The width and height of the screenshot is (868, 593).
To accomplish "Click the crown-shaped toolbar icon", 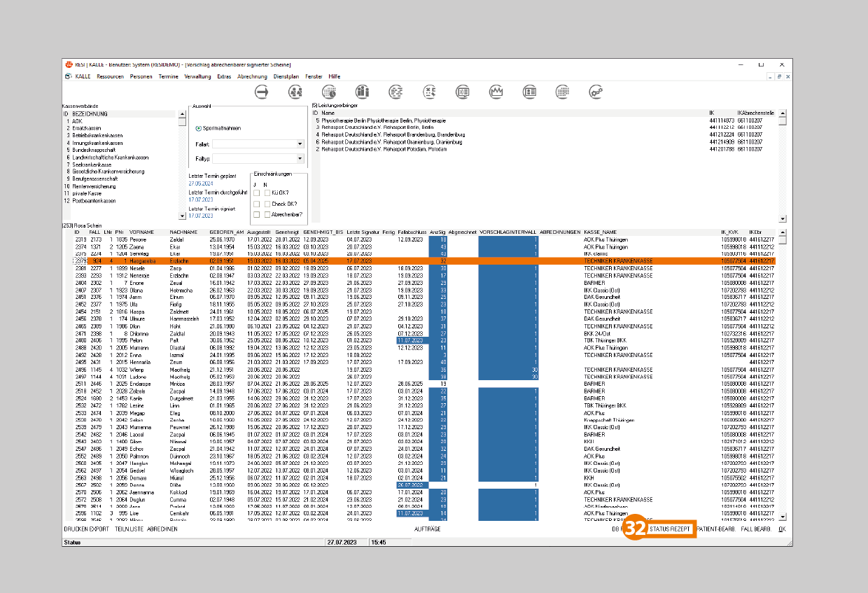I will (x=496, y=92).
